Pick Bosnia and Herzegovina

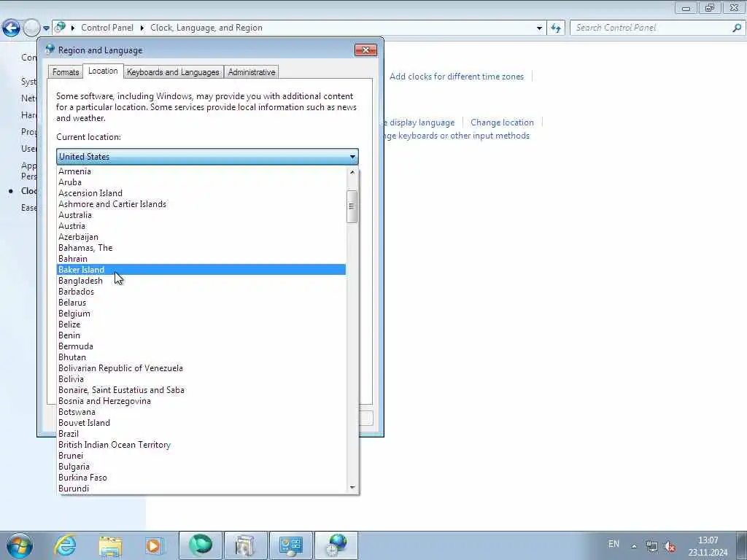tap(201, 401)
